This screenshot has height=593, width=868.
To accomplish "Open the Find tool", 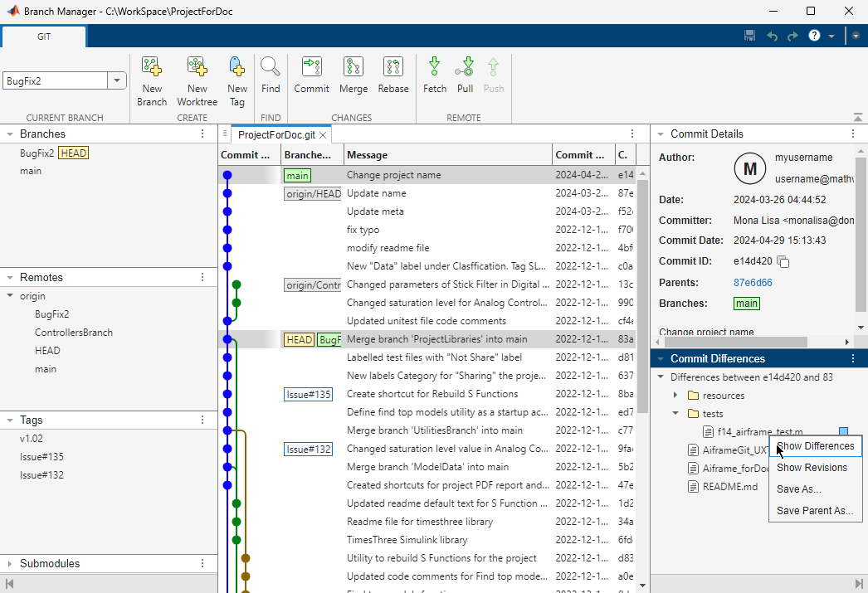I will pyautogui.click(x=270, y=75).
